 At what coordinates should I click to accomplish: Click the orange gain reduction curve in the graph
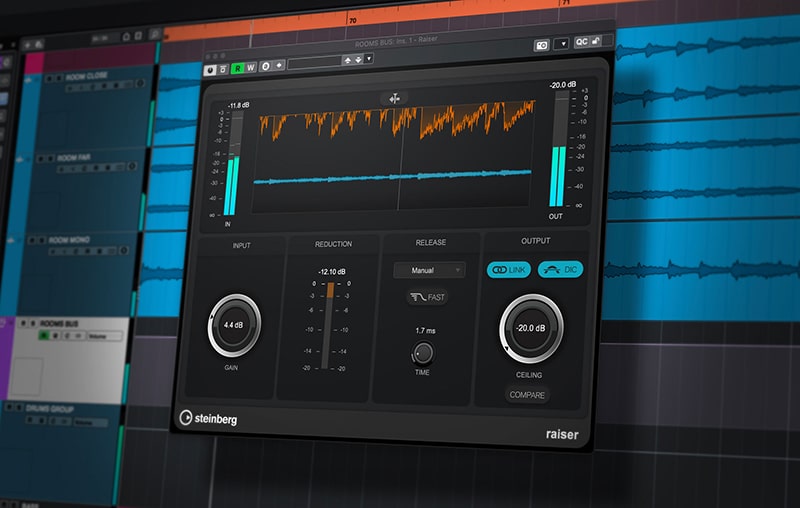397,121
